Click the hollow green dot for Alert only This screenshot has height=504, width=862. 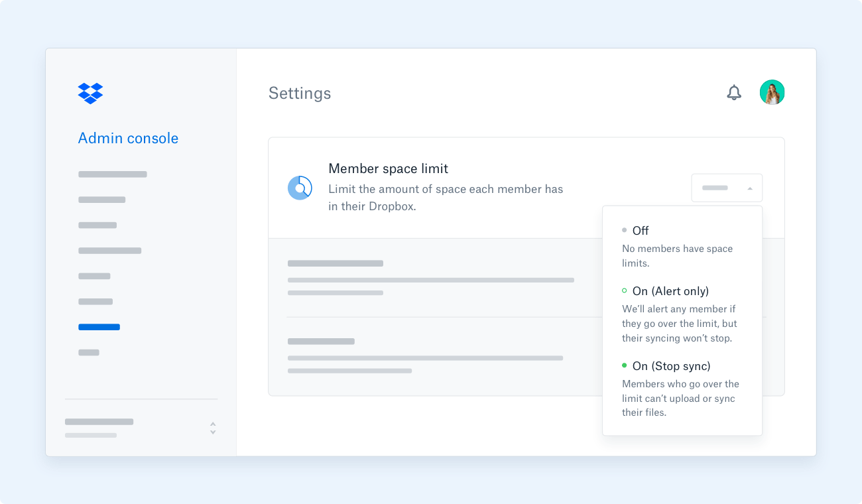click(624, 290)
